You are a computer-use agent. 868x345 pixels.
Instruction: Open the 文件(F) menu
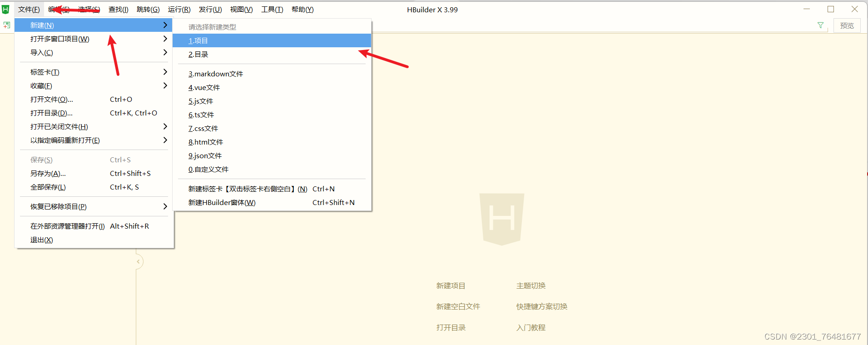pyautogui.click(x=29, y=10)
